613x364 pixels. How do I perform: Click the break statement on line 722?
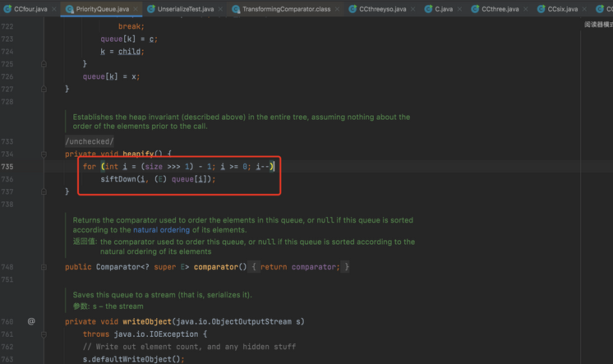131,26
